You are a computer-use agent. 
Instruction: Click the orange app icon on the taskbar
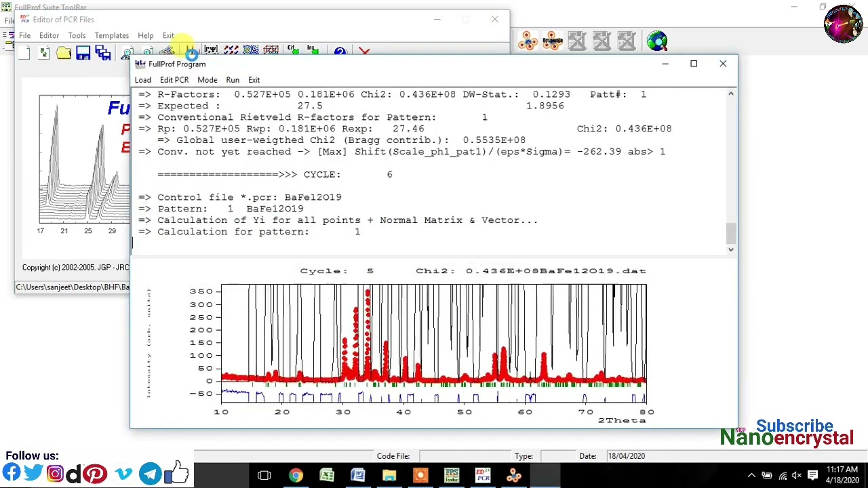tap(420, 475)
